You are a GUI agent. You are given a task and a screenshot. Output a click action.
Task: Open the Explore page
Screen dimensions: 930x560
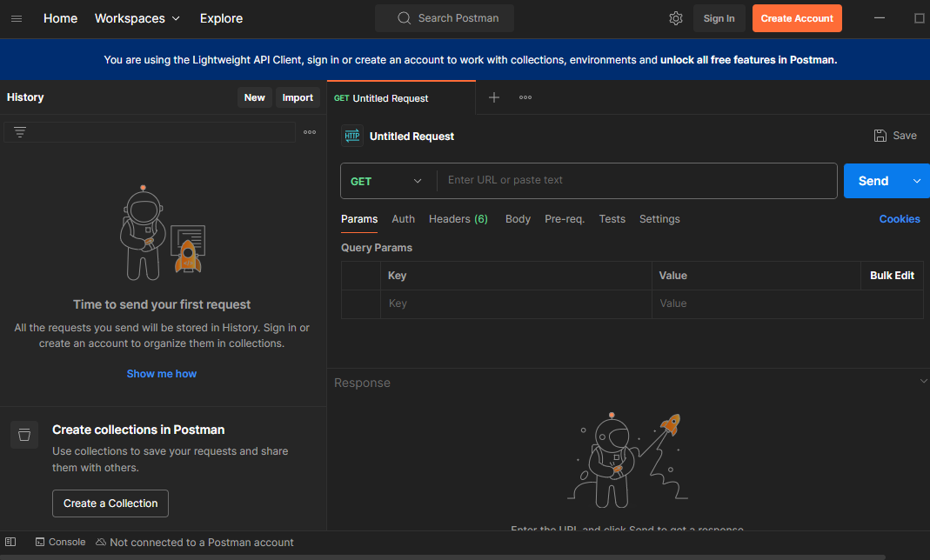pos(221,18)
